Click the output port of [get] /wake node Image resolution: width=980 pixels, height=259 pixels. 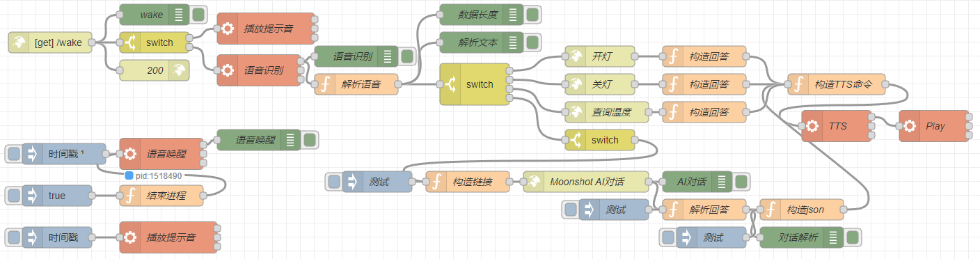(92, 42)
